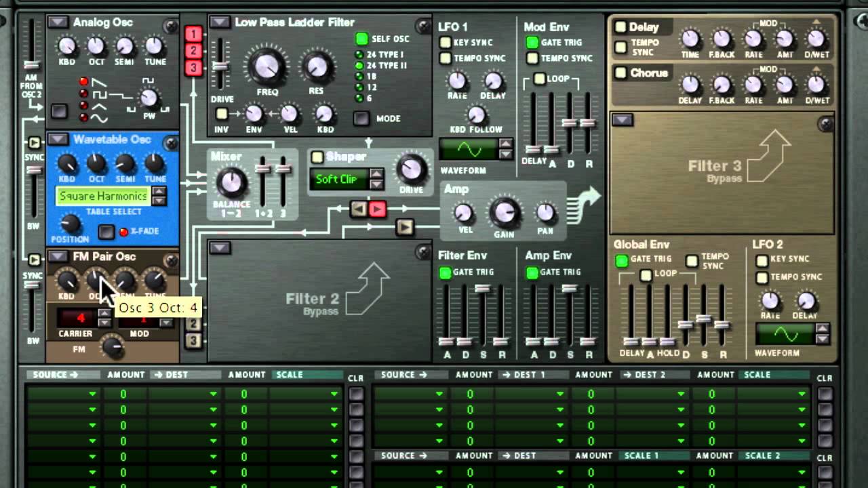The width and height of the screenshot is (868, 488).
Task: Click the Sync arrow button above Wavetable Osc
Action: point(34,143)
